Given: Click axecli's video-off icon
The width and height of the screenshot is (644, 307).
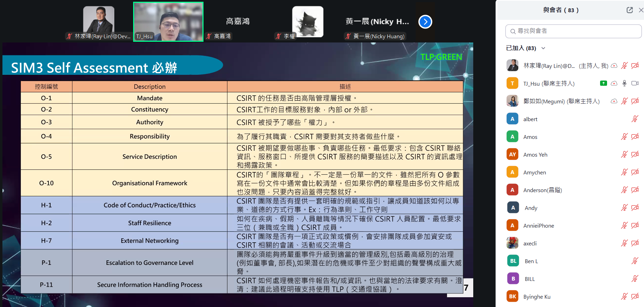Looking at the screenshot, I should 635,243.
